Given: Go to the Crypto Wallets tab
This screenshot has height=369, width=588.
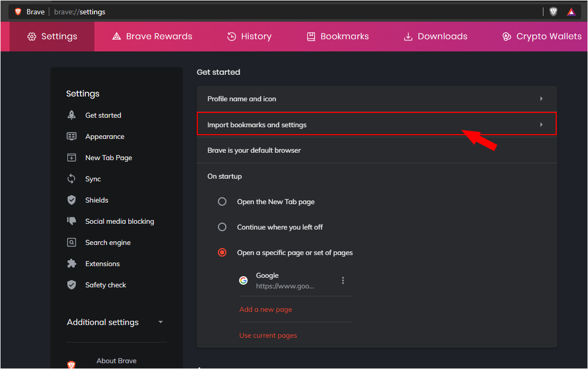Looking at the screenshot, I should point(542,37).
